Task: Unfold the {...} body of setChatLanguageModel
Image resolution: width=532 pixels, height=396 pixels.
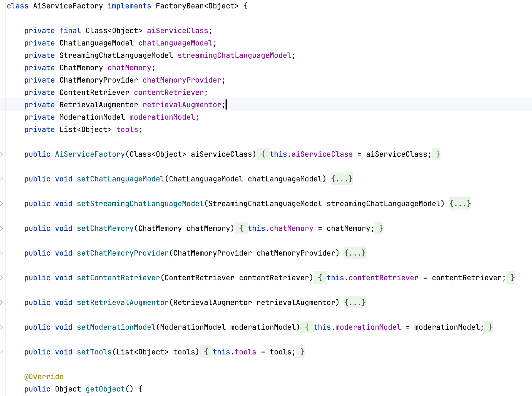Action: (342, 179)
